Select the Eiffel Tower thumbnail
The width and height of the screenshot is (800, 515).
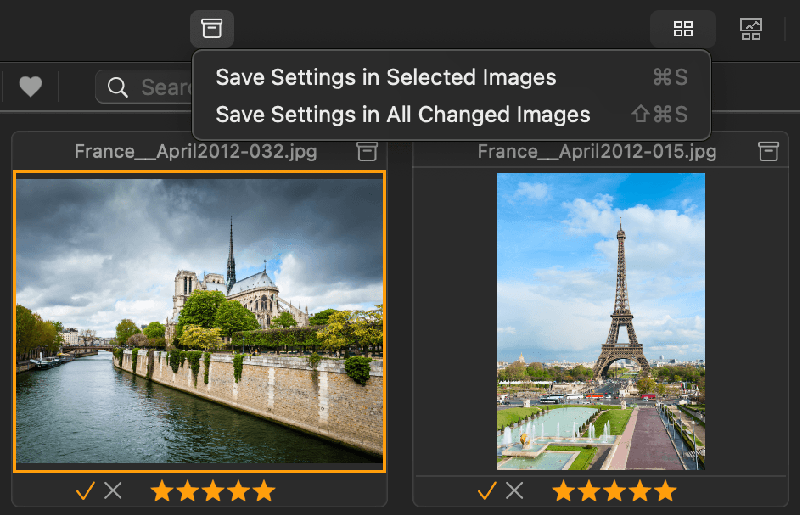click(x=601, y=322)
